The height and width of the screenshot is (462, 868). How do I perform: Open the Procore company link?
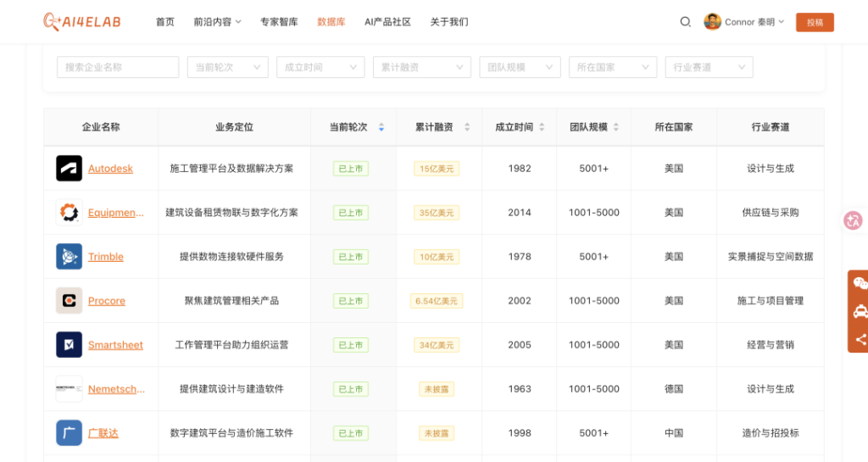[106, 301]
